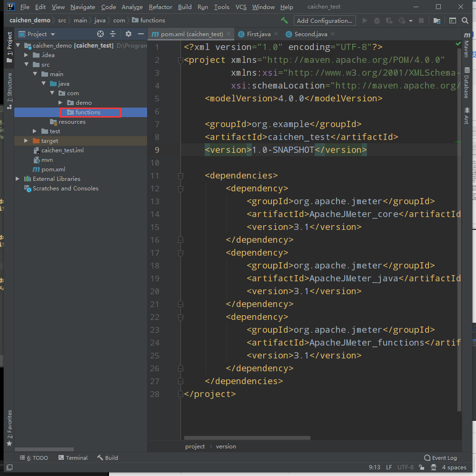Click the Add Configuration button
The width and height of the screenshot is (476, 476).
tap(324, 20)
